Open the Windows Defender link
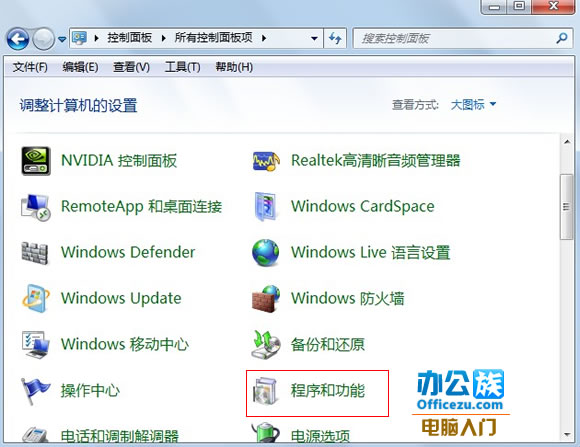Screen dimensions: 580x447 128,253
